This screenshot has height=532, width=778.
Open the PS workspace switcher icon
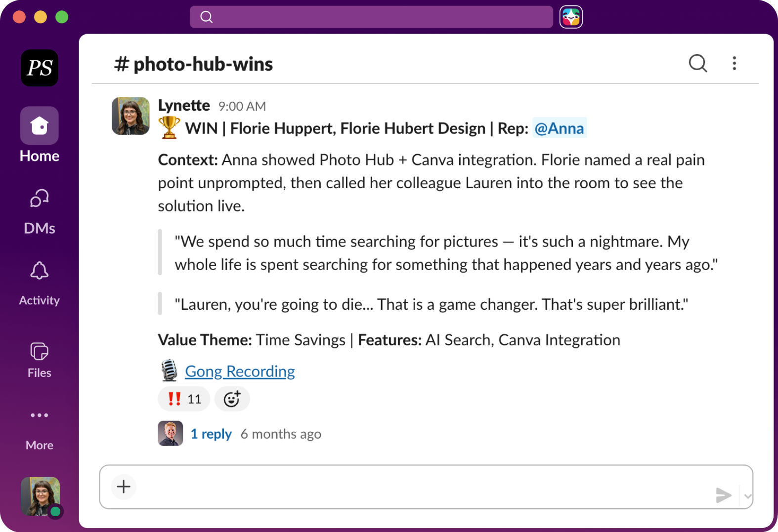(x=40, y=68)
